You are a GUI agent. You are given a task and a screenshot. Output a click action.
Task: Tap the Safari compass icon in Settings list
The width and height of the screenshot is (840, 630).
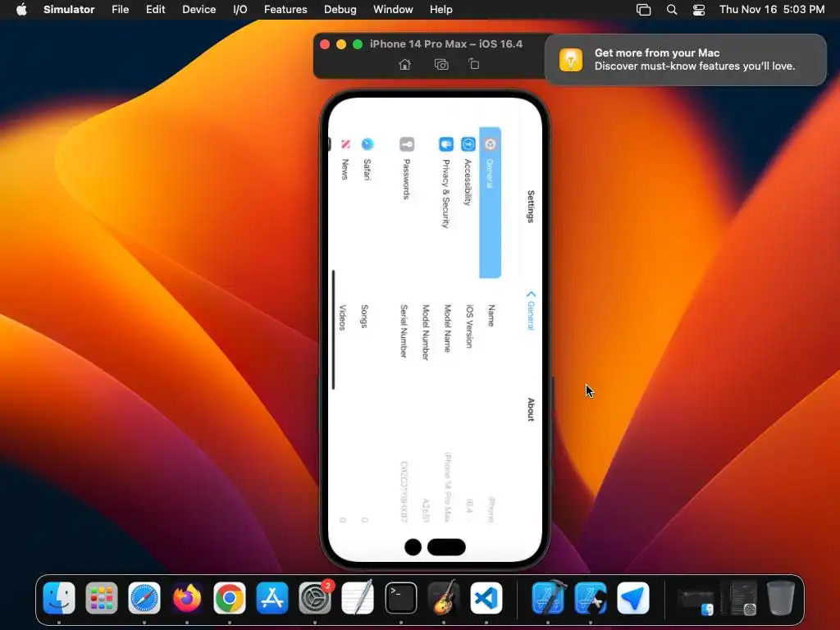(x=367, y=144)
